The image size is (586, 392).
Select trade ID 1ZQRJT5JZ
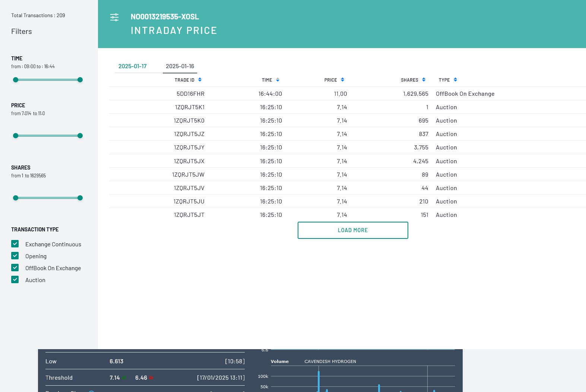[x=189, y=134]
